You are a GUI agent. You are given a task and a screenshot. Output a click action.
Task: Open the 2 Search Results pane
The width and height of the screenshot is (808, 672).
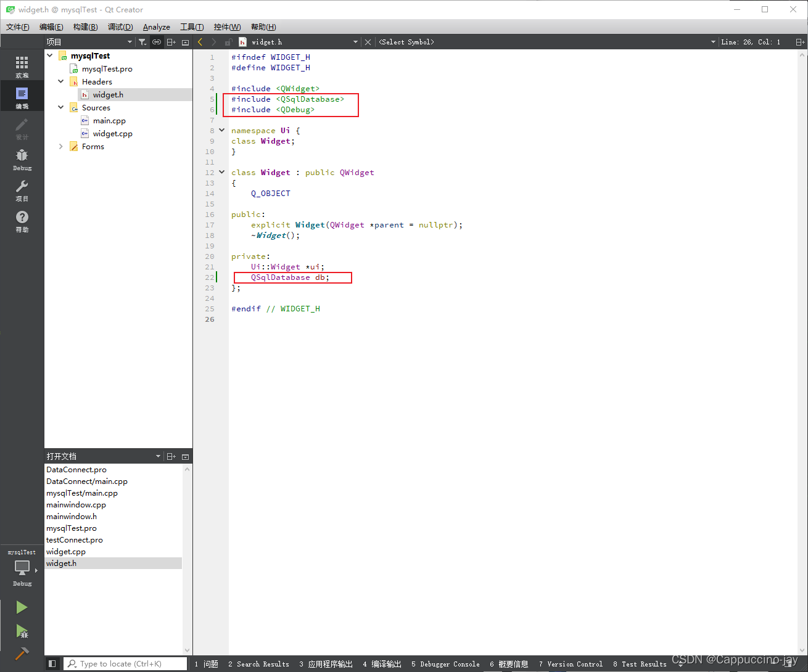coord(258,664)
